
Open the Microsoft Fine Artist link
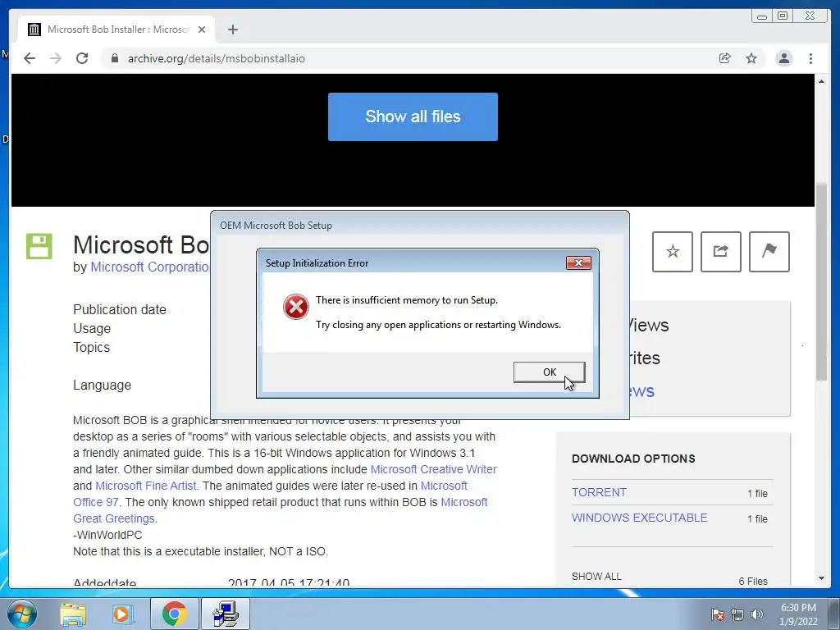(x=146, y=486)
